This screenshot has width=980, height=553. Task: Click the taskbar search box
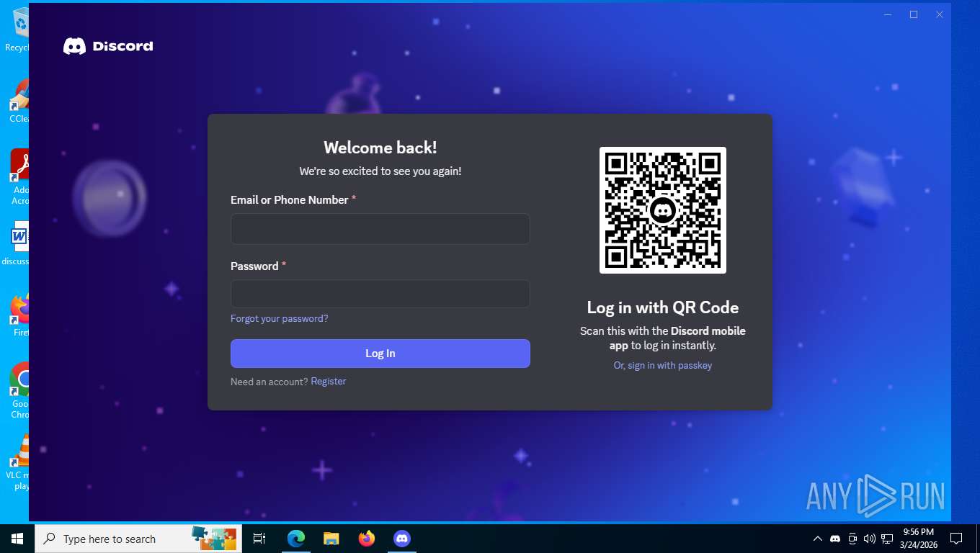tap(138, 539)
